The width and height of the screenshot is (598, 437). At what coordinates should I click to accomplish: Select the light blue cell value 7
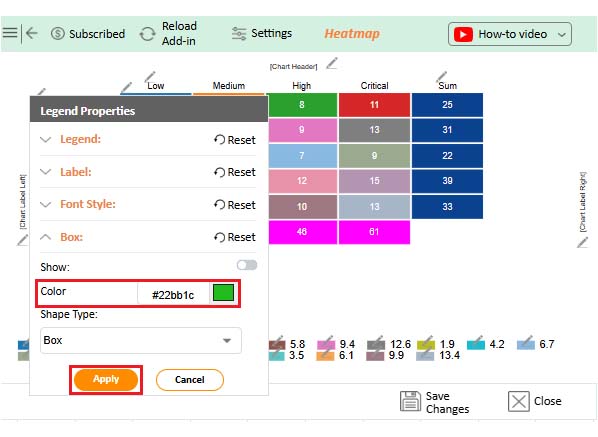pos(303,156)
